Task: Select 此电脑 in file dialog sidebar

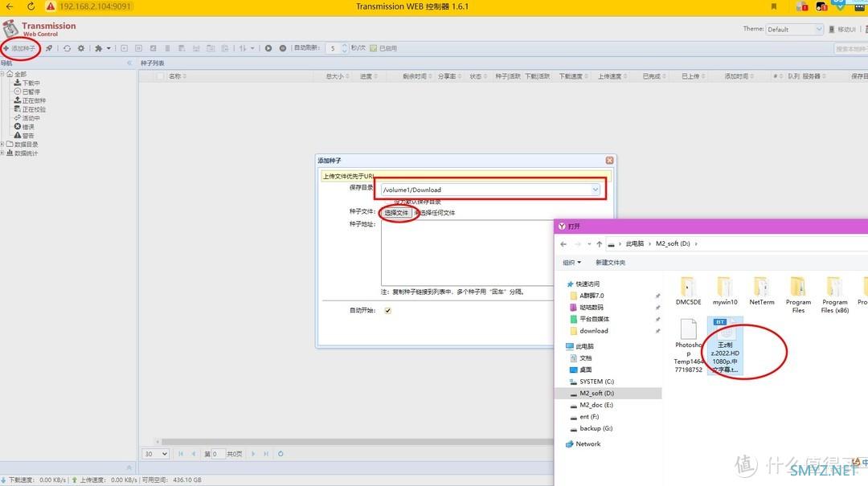Action: (x=584, y=346)
